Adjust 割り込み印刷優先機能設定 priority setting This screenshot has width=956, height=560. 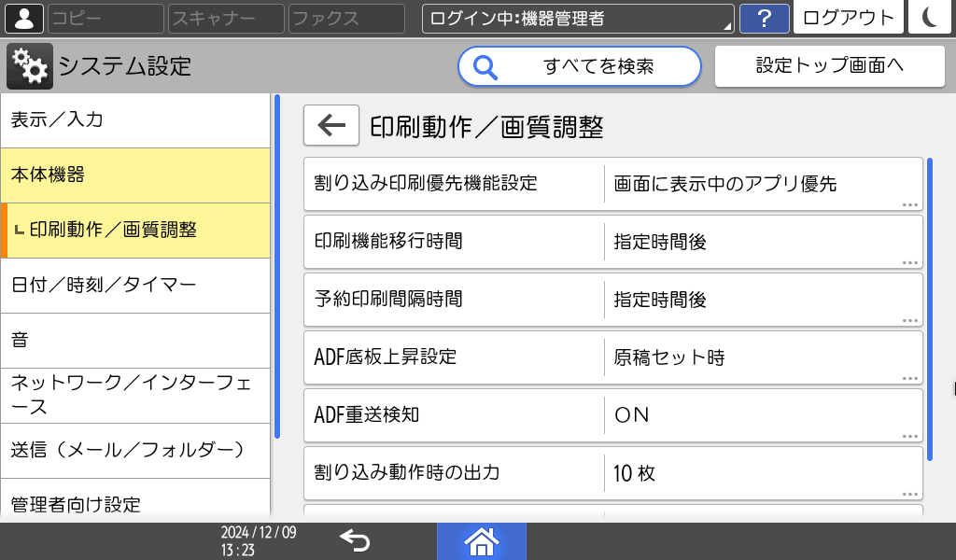coord(613,183)
